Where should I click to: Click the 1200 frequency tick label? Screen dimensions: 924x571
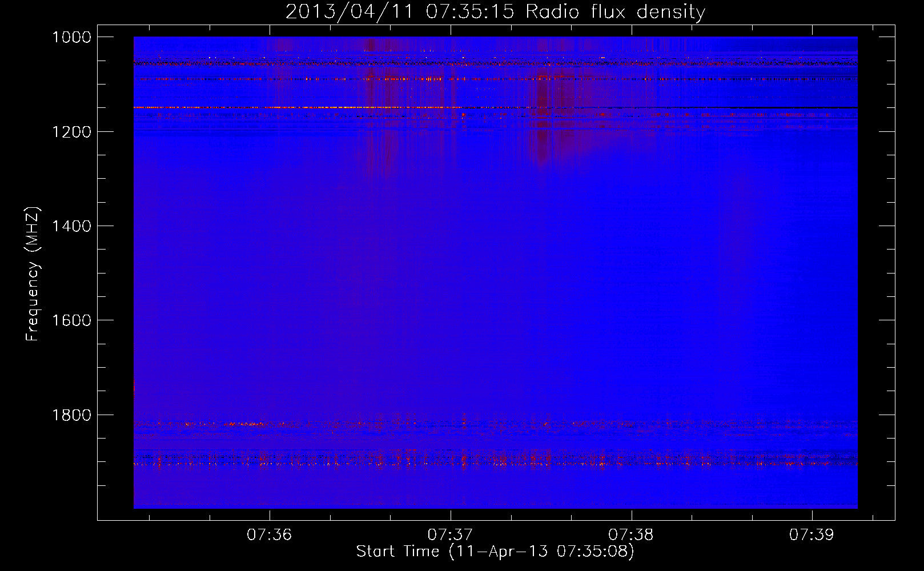(71, 132)
